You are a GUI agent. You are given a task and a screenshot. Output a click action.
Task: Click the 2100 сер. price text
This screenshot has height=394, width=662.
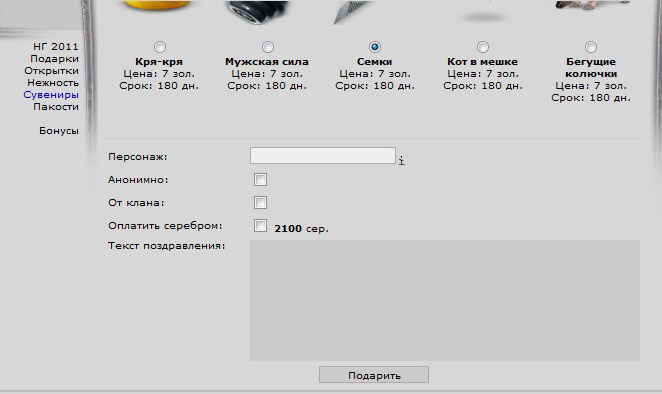click(301, 228)
